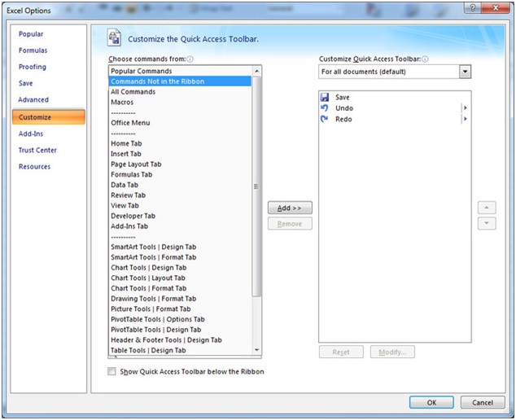Click the Move Down arrow button

pyautogui.click(x=486, y=224)
